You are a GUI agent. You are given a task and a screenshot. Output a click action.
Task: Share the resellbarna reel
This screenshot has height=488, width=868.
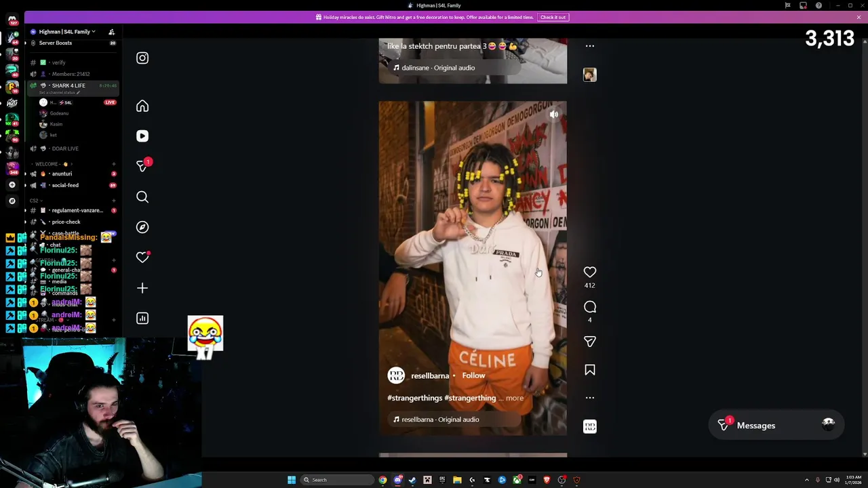coord(590,342)
